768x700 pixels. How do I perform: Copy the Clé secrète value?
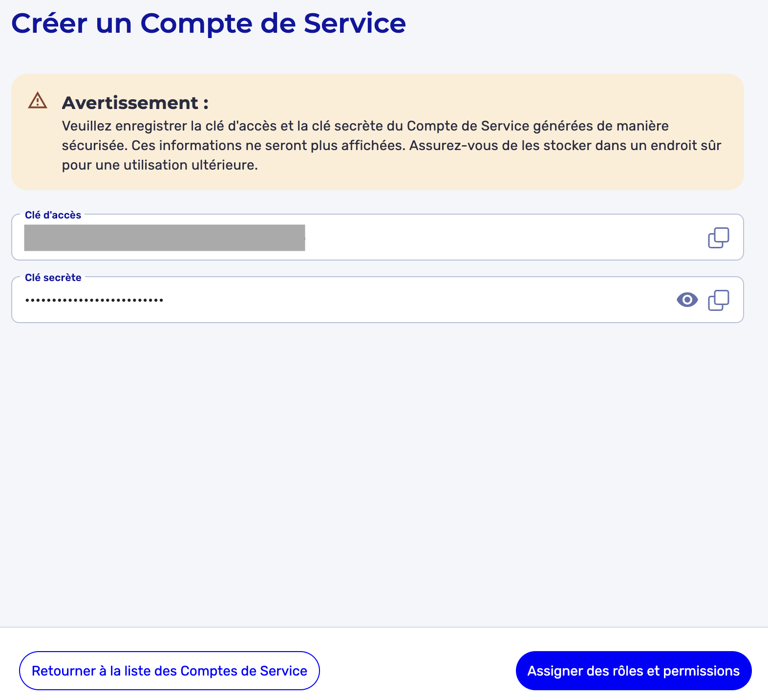pos(719,300)
